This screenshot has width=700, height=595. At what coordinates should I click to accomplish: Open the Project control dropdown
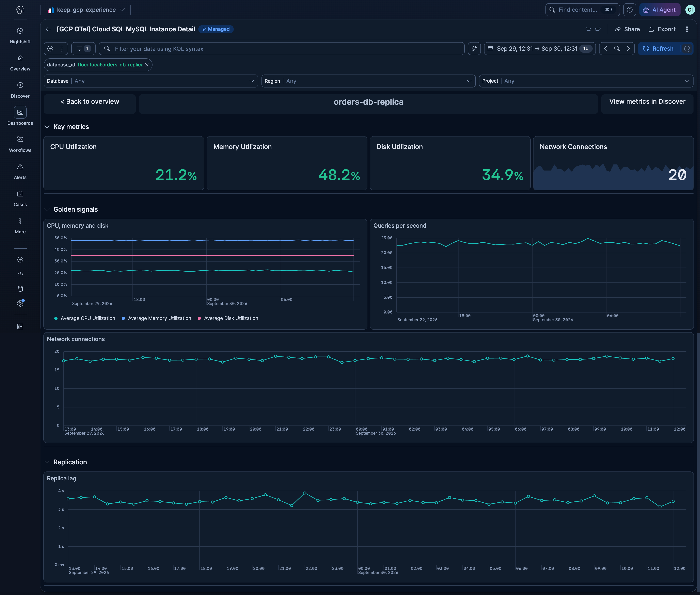coord(586,81)
